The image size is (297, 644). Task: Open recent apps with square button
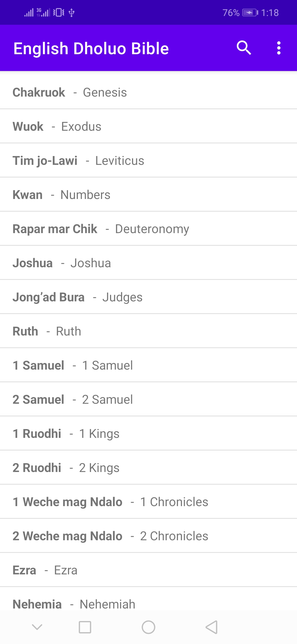click(85, 627)
